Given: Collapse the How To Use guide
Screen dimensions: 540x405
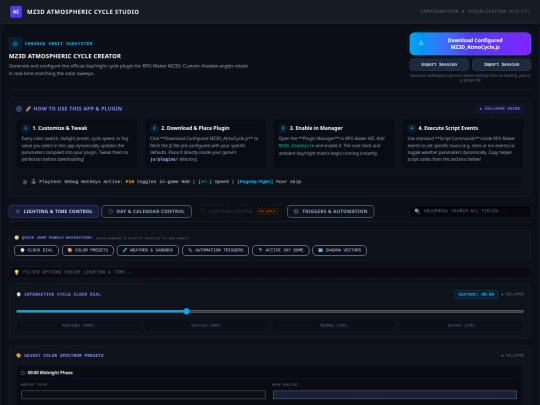Looking at the screenshot, I should tap(500, 108).
